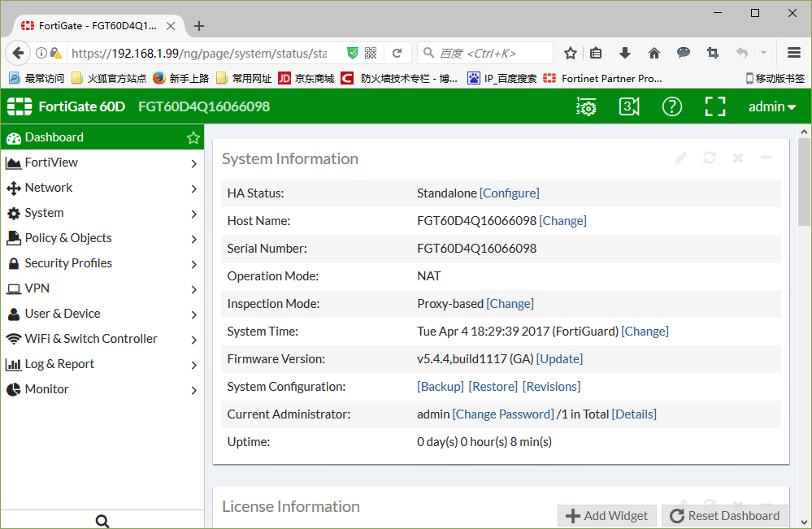Select Dashboard in the sidebar

coord(102,137)
